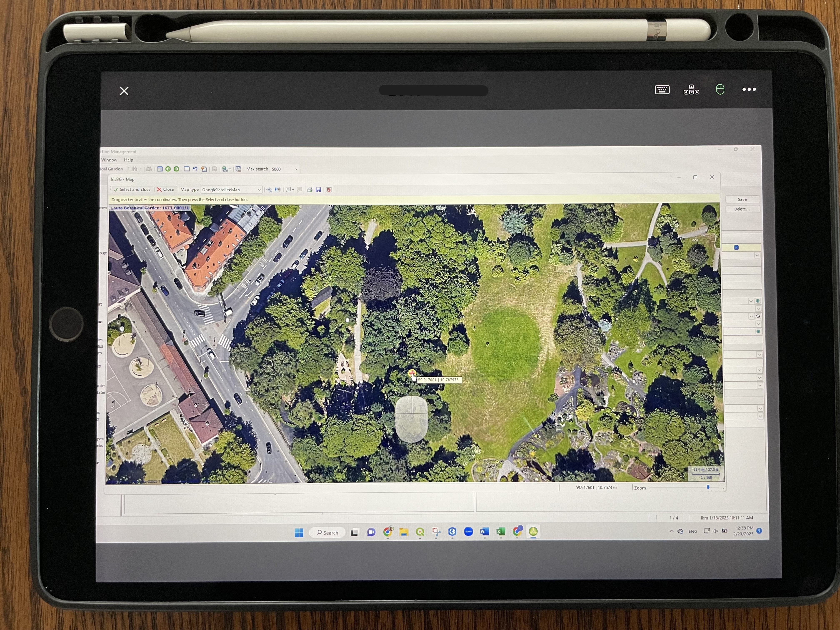Click the red X Close button in map toolbar

(x=165, y=190)
